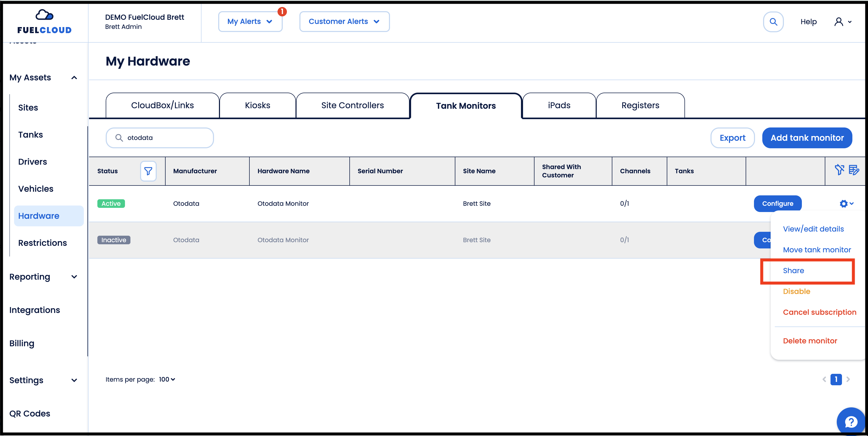
Task: Open QR Codes in the sidebar
Action: point(30,414)
